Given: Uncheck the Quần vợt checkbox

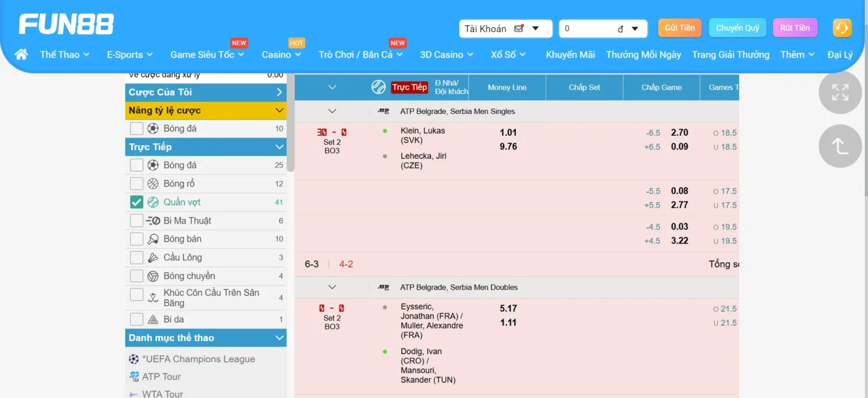Looking at the screenshot, I should 136,202.
